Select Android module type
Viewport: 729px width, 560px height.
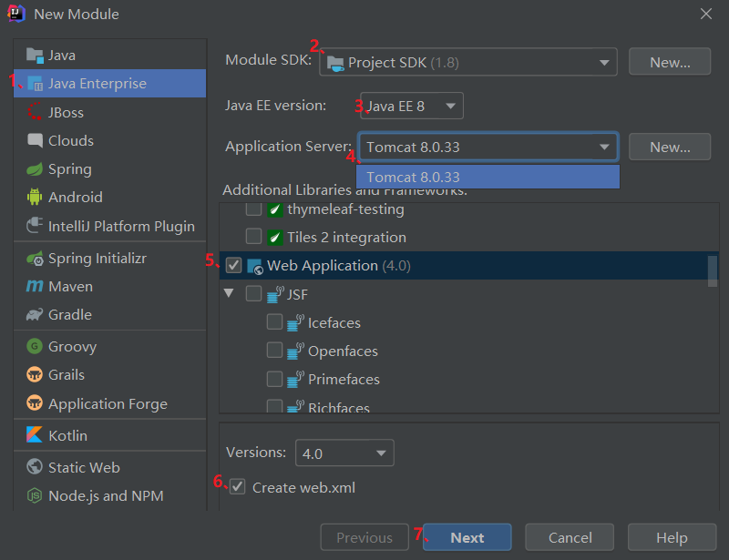(x=109, y=197)
